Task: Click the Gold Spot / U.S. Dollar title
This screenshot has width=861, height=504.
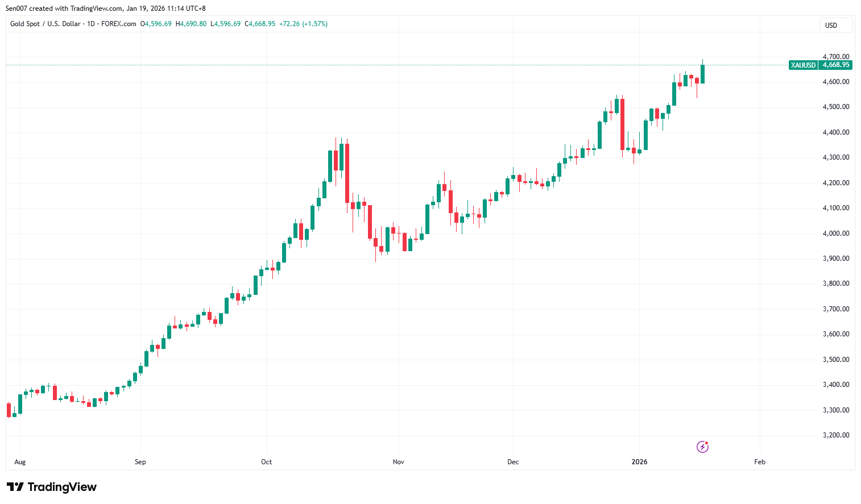Action: 45,24
